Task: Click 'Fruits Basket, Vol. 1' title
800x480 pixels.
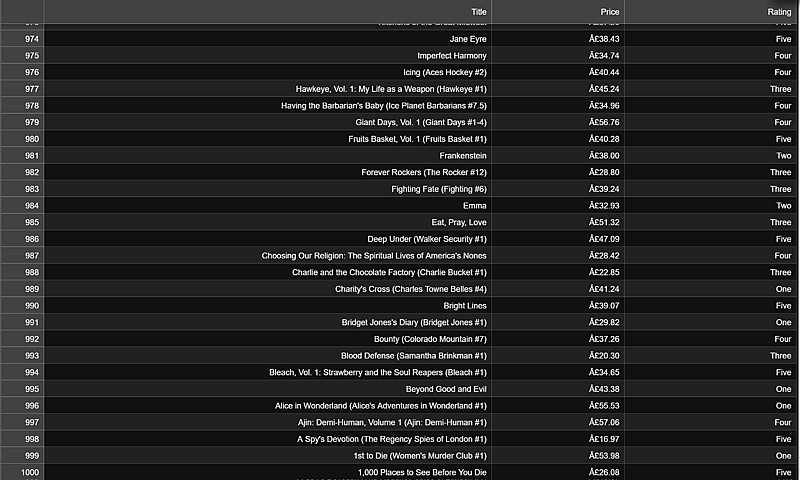Action: 267,139
